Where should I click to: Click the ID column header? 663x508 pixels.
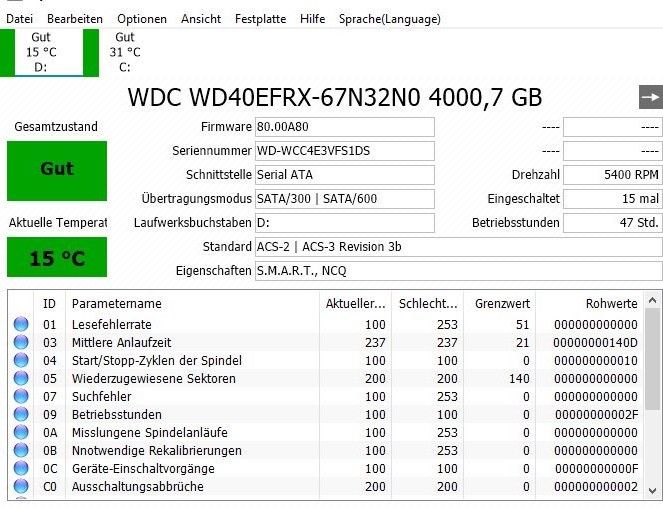pos(49,304)
